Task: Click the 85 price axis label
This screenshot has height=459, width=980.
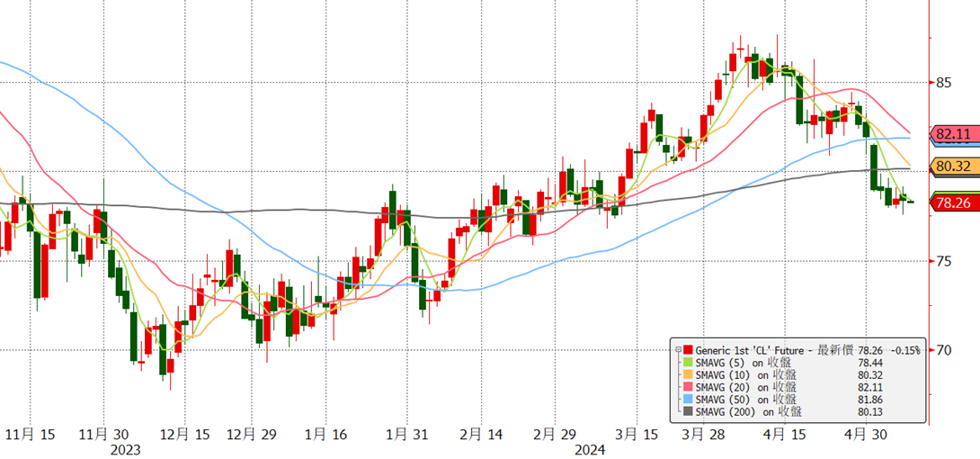Action: (x=944, y=83)
